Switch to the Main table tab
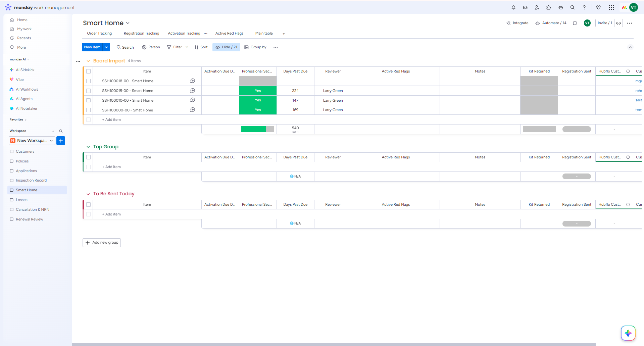 [x=264, y=33]
